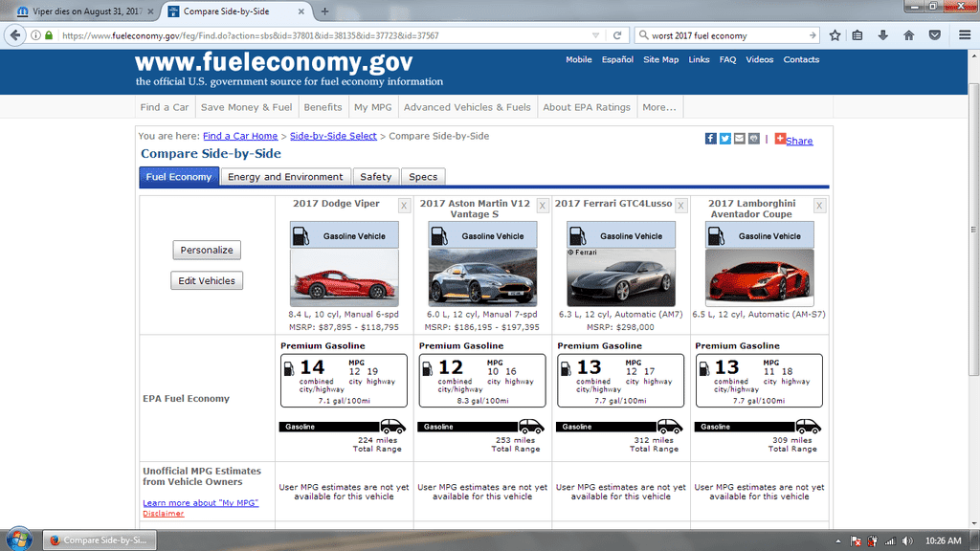This screenshot has height=551, width=980.
Task: Select the Safety tab
Action: tap(375, 177)
